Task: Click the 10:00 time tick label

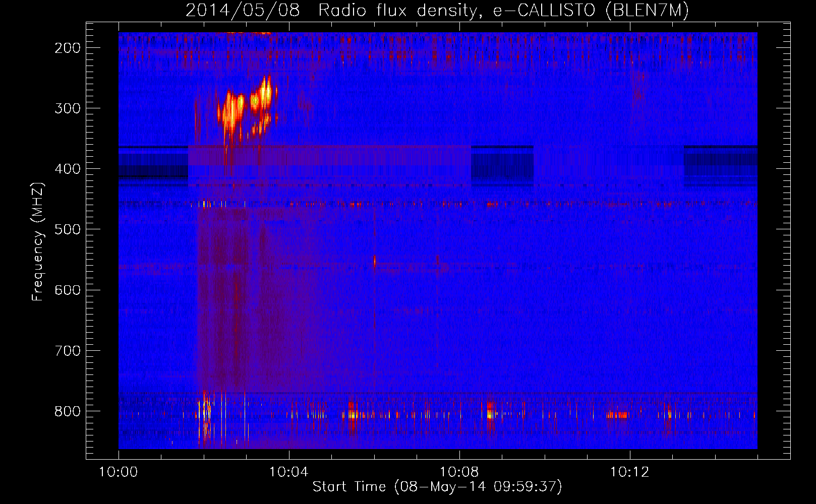Action: click(x=119, y=472)
